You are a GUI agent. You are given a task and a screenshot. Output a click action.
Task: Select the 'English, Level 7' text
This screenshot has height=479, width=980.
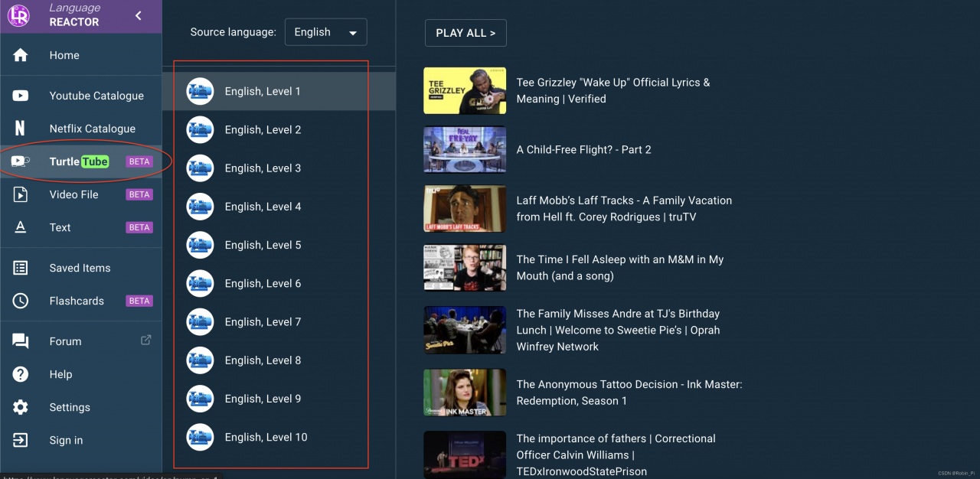point(263,321)
